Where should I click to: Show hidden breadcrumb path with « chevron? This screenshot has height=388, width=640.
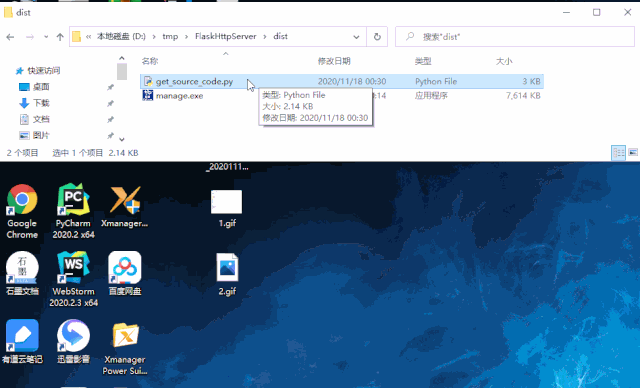89,37
